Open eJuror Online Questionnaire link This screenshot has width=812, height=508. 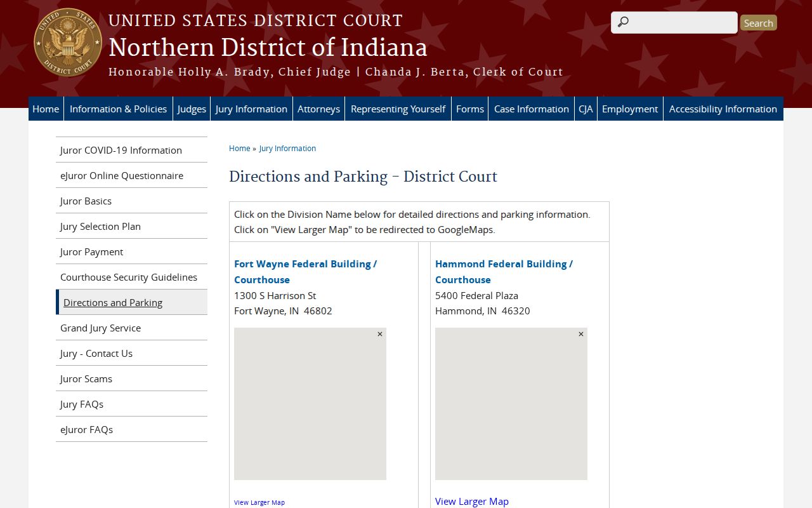(131, 175)
